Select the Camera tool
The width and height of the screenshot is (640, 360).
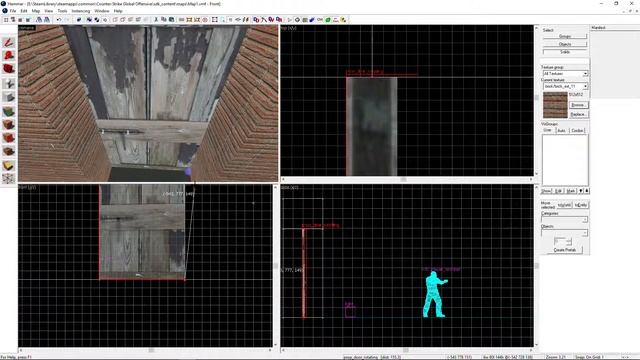click(9, 69)
